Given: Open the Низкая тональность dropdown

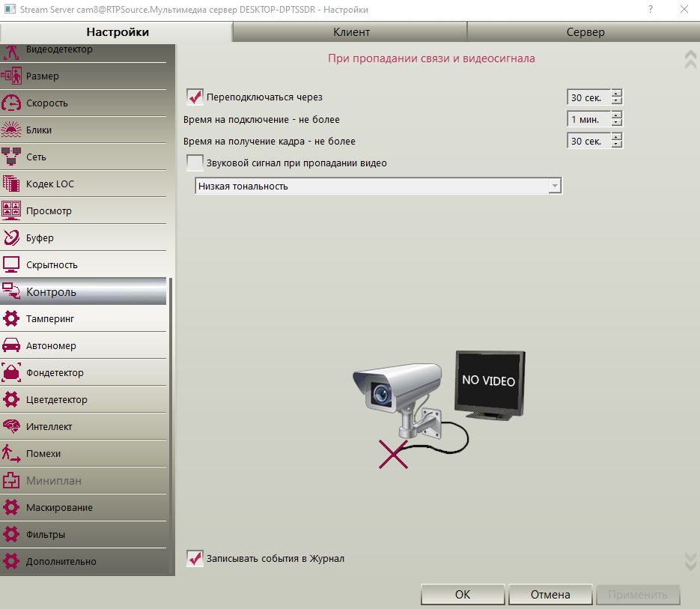Looking at the screenshot, I should click(379, 186).
